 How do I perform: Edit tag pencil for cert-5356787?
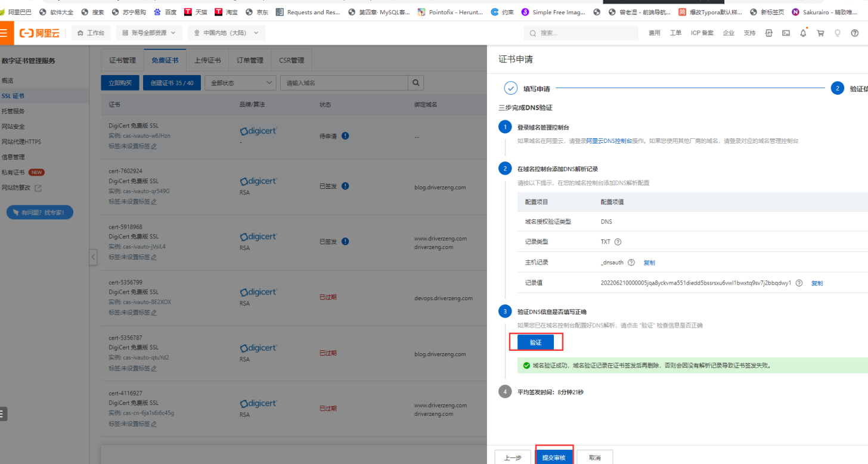coord(154,368)
